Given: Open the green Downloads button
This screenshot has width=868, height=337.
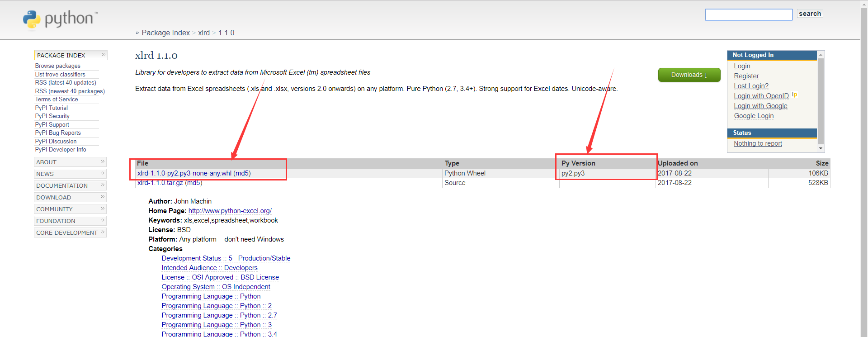Looking at the screenshot, I should (689, 75).
